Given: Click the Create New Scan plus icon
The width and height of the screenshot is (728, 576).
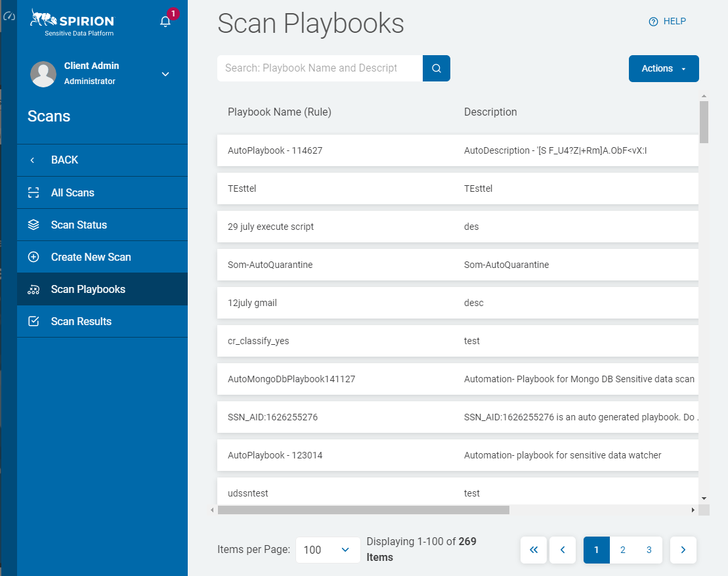Looking at the screenshot, I should pos(33,257).
